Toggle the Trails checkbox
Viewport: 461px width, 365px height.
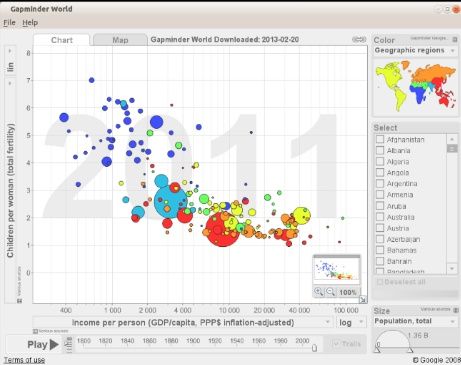pos(336,344)
